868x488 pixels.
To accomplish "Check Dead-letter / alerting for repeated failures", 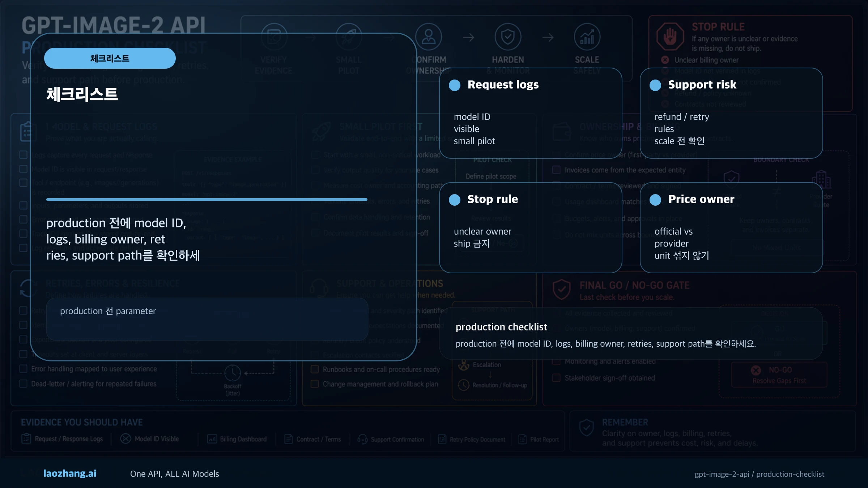I will (x=24, y=384).
